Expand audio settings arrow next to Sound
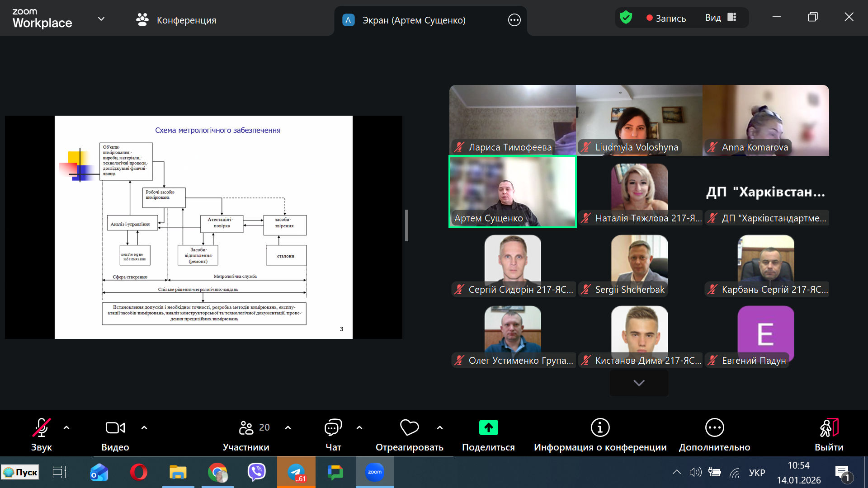This screenshot has width=868, height=488. [x=66, y=427]
